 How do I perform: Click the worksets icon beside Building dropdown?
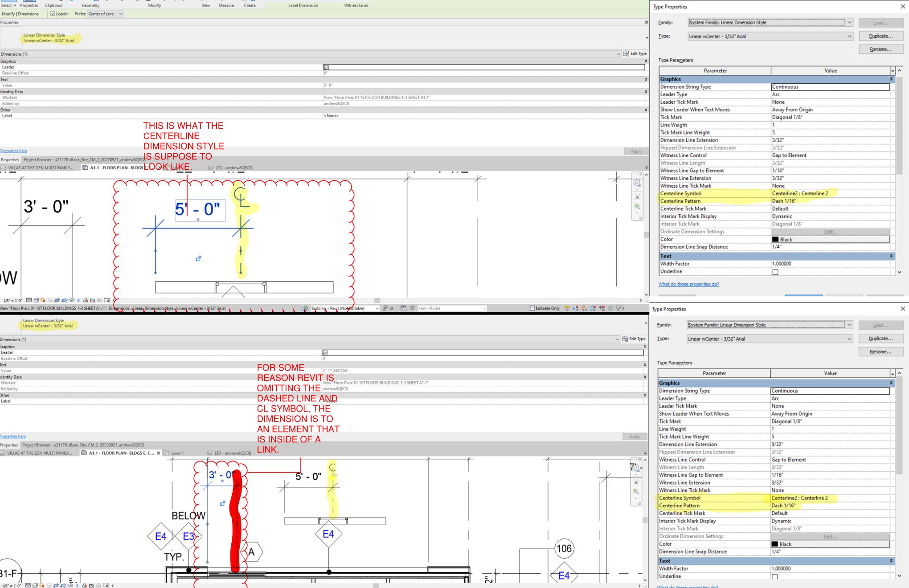click(x=305, y=308)
